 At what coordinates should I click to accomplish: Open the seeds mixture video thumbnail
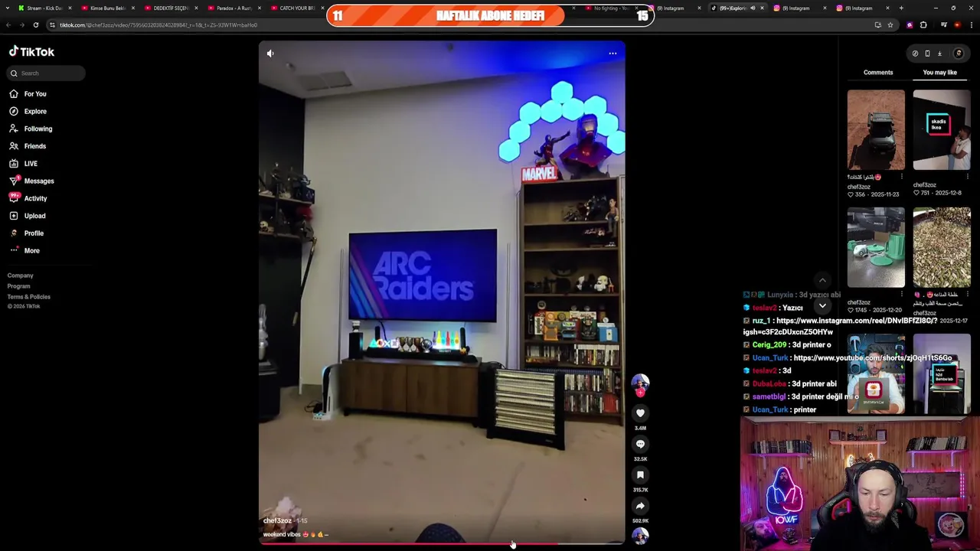942,247
